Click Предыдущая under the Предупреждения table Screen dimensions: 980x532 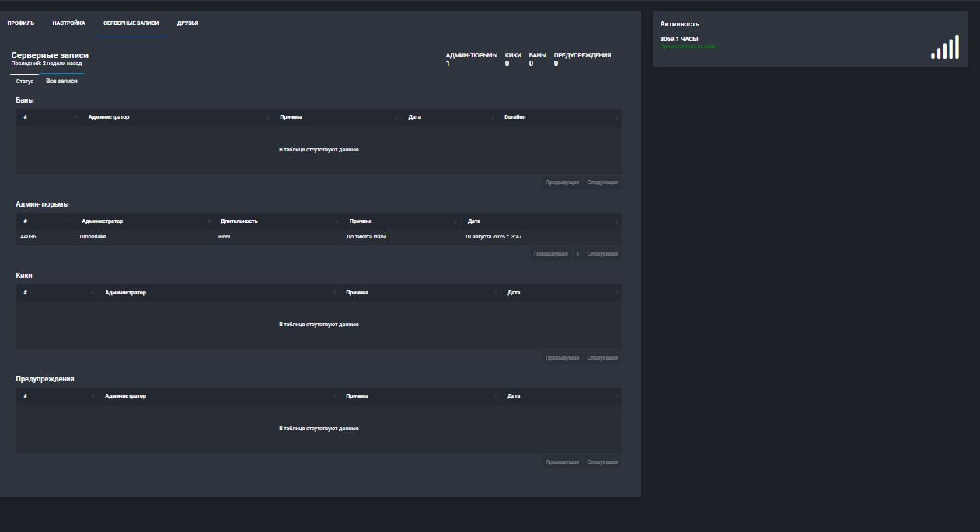(562, 462)
